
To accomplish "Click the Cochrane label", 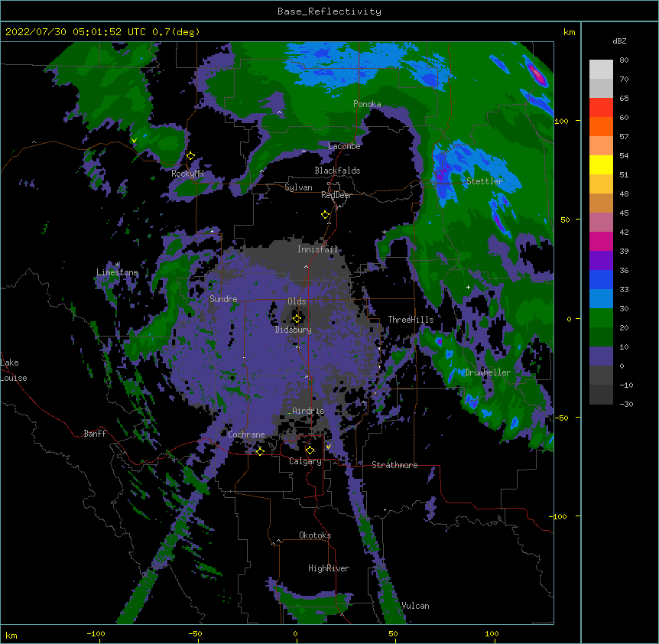I will pyautogui.click(x=246, y=434).
